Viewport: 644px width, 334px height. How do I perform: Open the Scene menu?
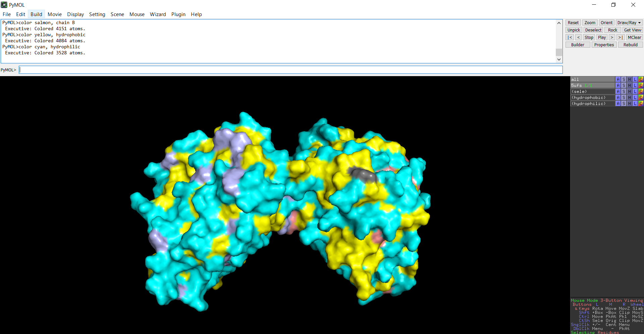point(117,14)
